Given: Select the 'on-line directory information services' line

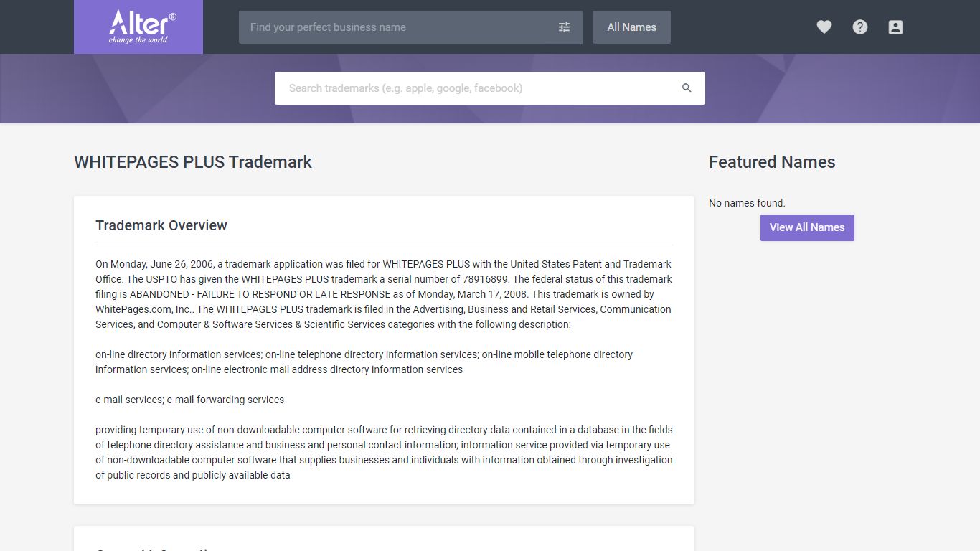Looking at the screenshot, I should pyautogui.click(x=364, y=362).
